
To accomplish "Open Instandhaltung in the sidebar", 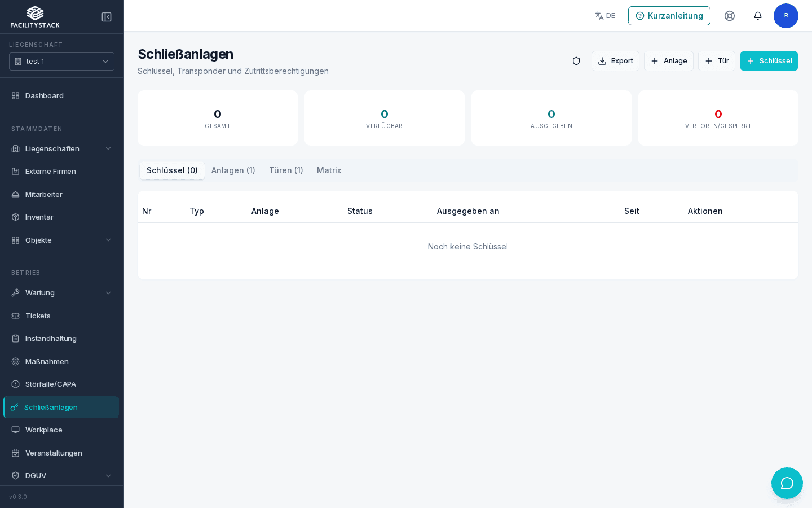I will click(61, 338).
